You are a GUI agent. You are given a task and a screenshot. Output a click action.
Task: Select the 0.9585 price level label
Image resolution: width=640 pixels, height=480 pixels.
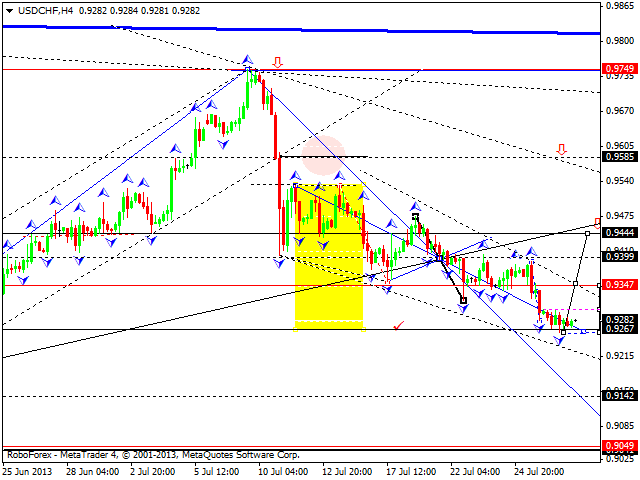point(619,157)
